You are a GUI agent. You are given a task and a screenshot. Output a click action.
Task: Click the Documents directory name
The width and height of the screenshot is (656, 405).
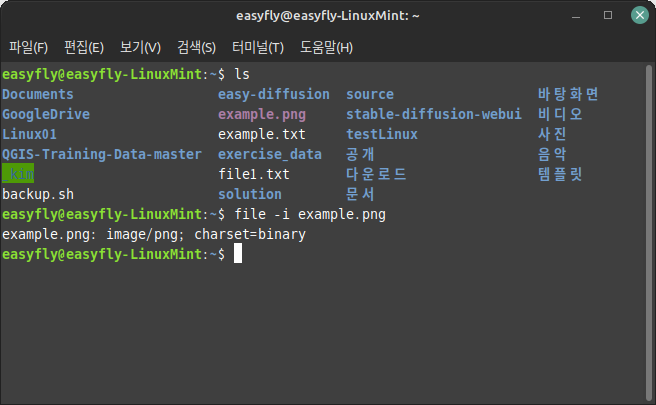coord(38,94)
